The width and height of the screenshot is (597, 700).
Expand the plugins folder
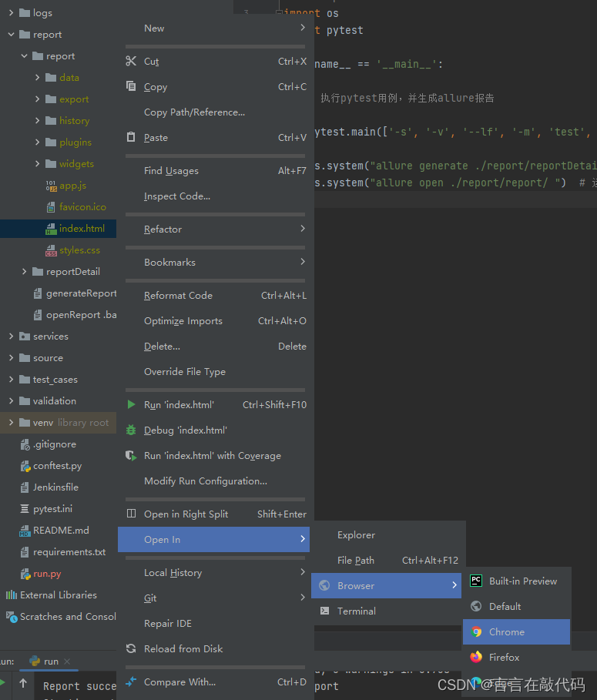click(x=38, y=142)
